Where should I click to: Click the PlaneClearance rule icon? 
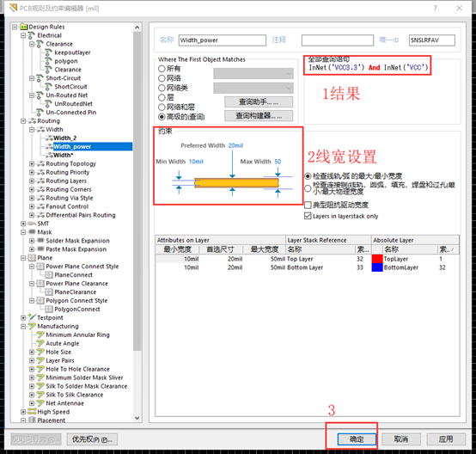(x=49, y=292)
